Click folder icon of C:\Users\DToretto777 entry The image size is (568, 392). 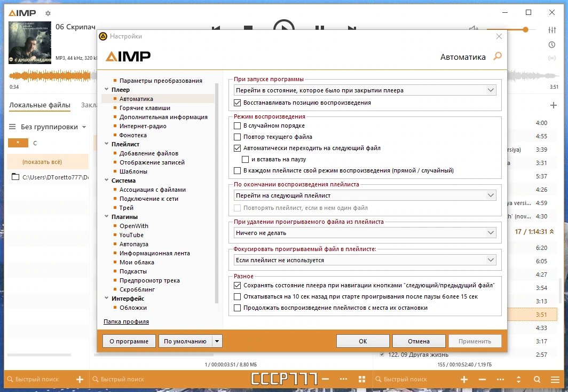click(x=15, y=177)
